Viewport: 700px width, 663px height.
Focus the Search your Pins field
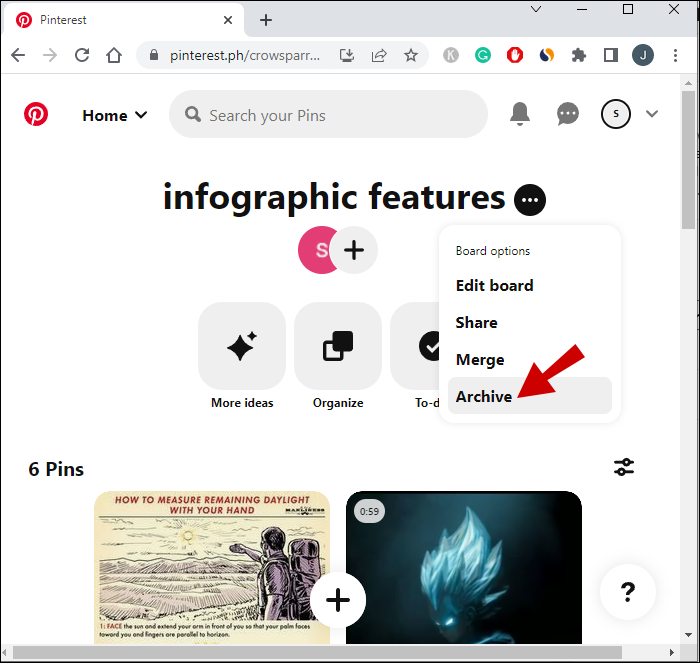pyautogui.click(x=328, y=115)
